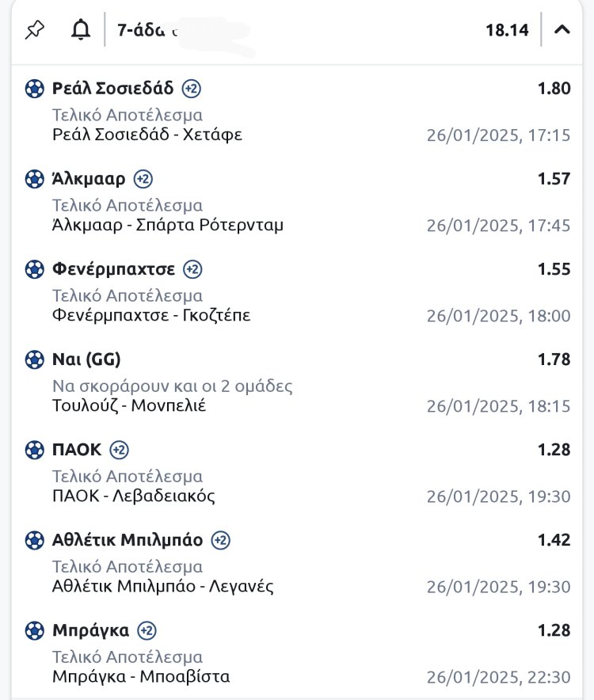The image size is (594, 700).
Task: Click soccer ball icon beside Αθλέτικ Μπιλμπάο
Action: pos(35,540)
